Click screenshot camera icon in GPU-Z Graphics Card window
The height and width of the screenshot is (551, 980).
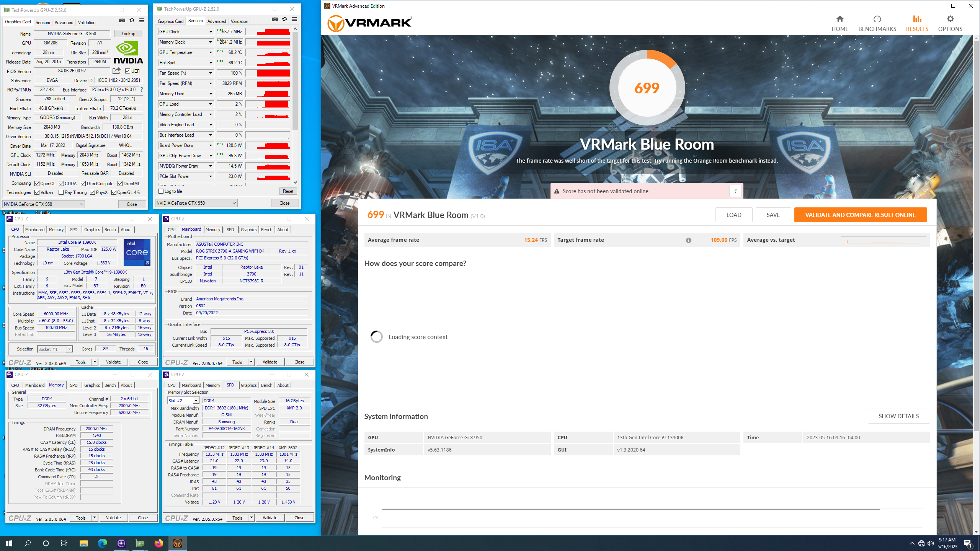click(x=122, y=20)
